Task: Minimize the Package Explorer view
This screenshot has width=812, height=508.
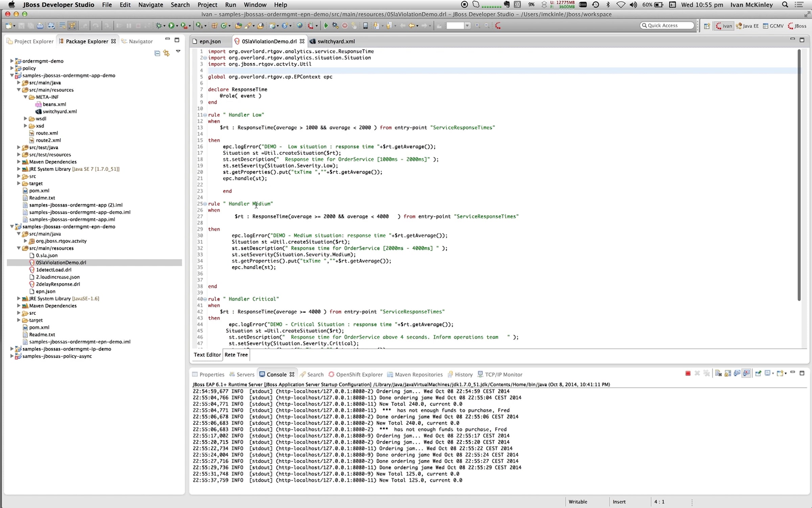Action: tap(167, 39)
